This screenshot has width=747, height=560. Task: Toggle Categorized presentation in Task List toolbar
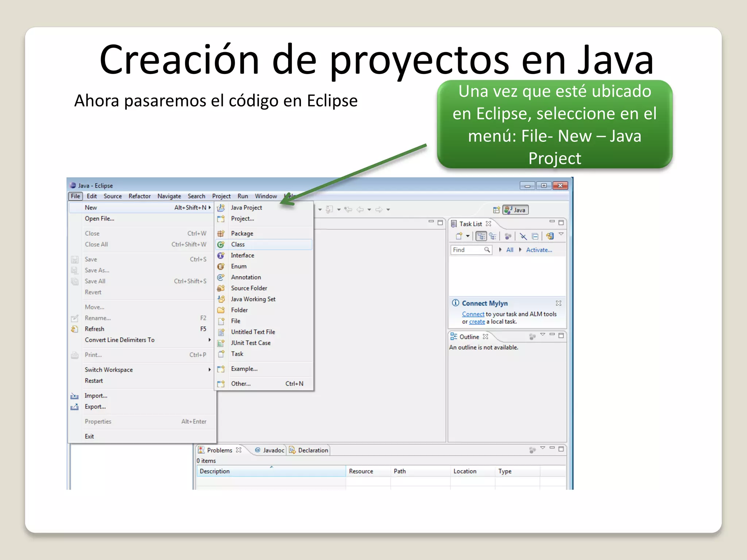click(x=481, y=236)
